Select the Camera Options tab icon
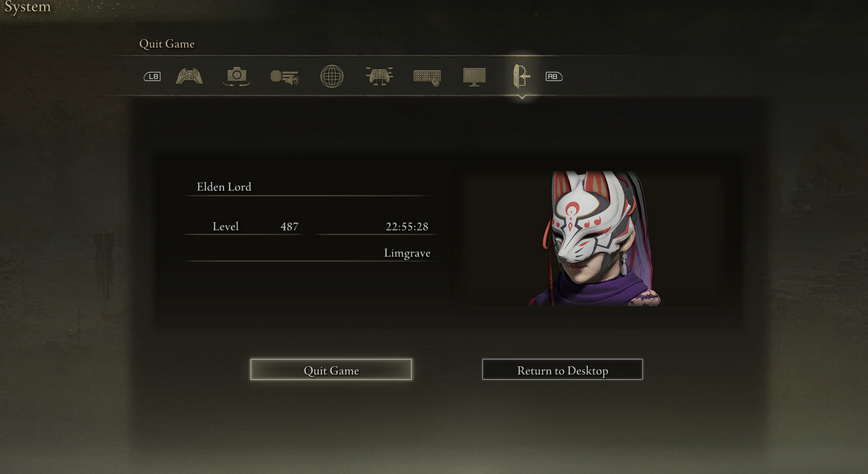 [x=236, y=77]
